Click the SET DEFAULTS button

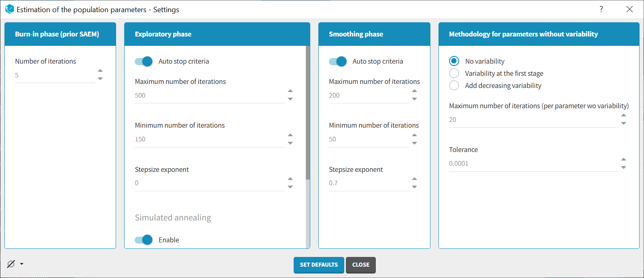pos(319,265)
